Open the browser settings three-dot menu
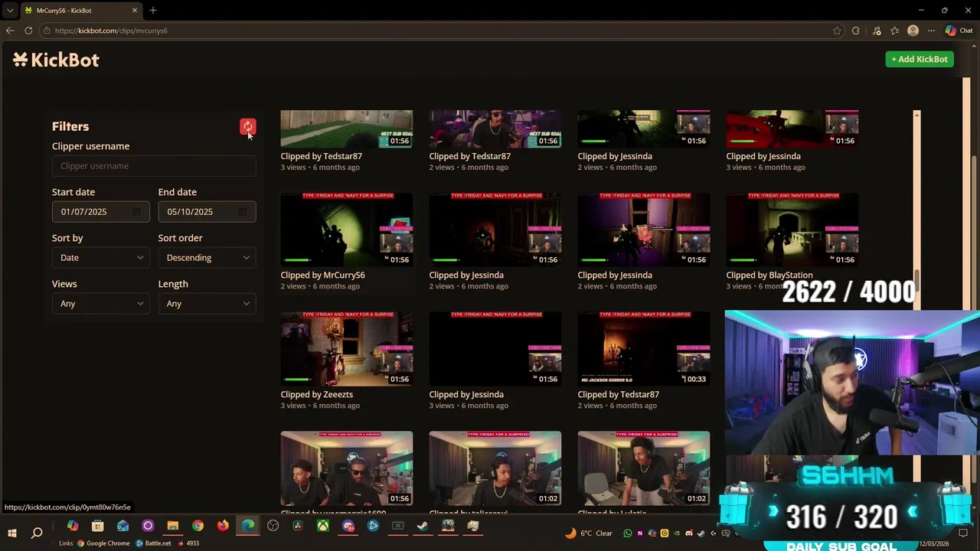The width and height of the screenshot is (980, 551). 931,31
